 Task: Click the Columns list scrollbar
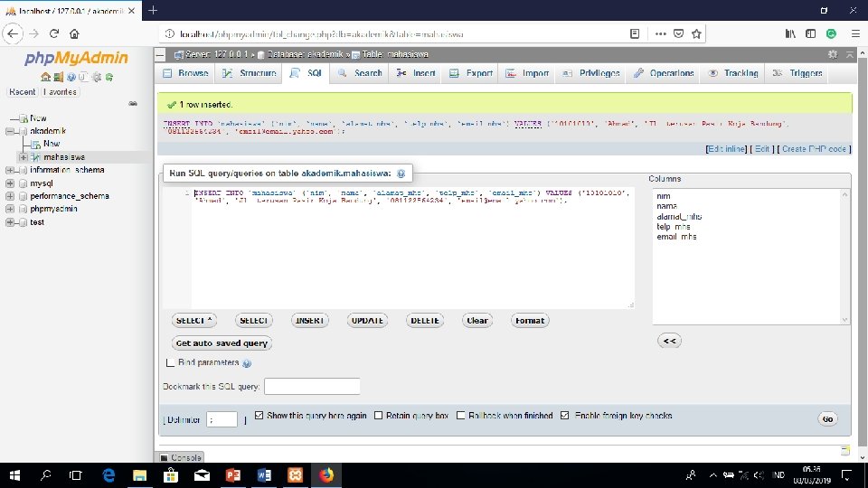click(844, 257)
